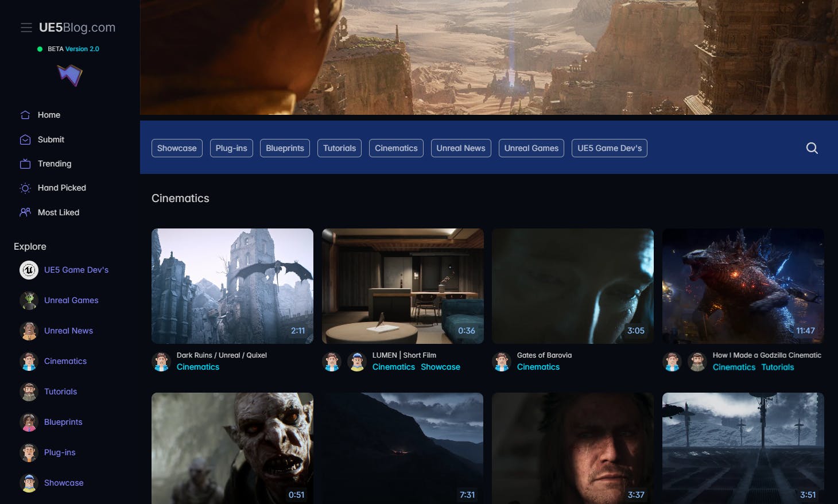Screen dimensions: 838x504
Task: Click the Plug-ins avatar in Explore
Action: [29, 452]
